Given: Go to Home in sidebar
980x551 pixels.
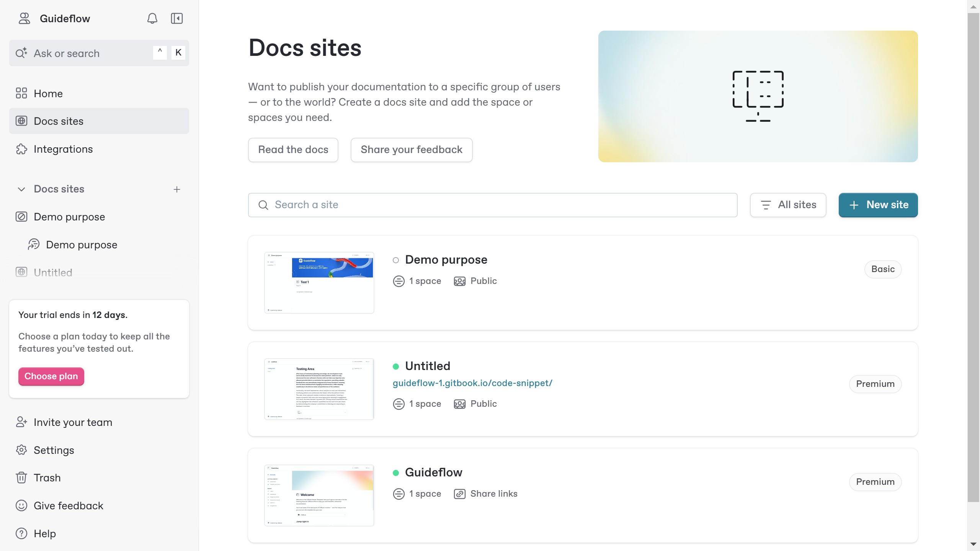Looking at the screenshot, I should pyautogui.click(x=99, y=93).
